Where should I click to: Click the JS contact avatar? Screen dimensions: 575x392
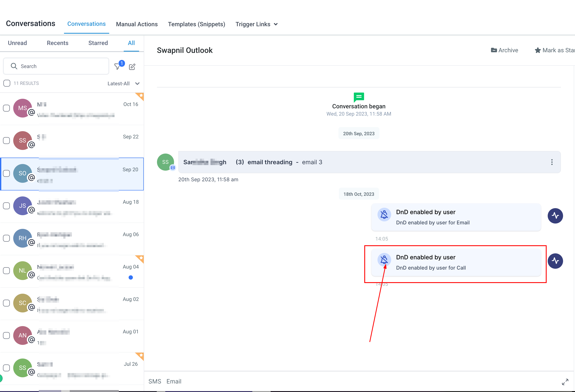pos(23,206)
